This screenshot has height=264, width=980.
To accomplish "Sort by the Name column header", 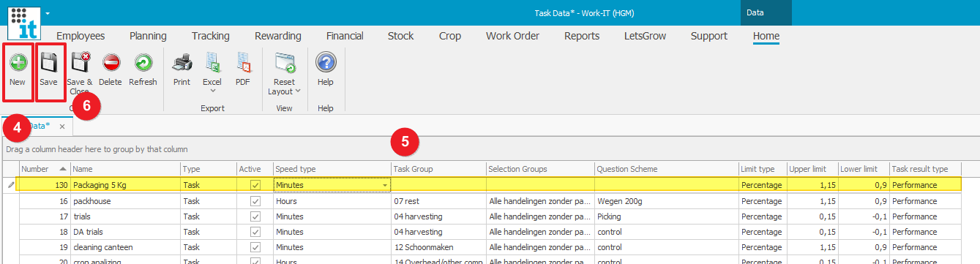I will point(125,169).
